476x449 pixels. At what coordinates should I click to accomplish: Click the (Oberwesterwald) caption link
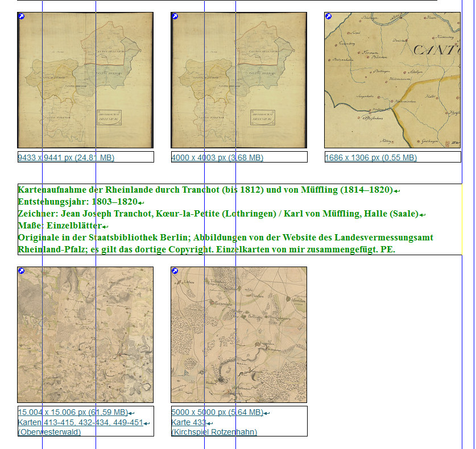click(x=49, y=432)
